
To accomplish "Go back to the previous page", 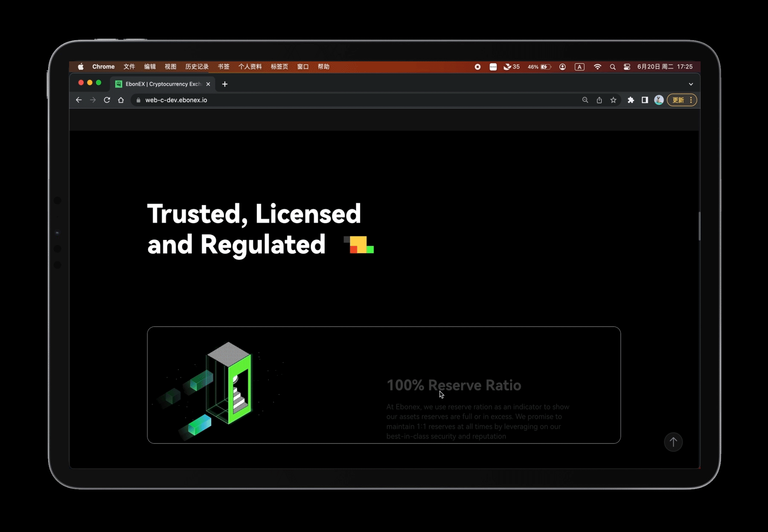I will (79, 100).
